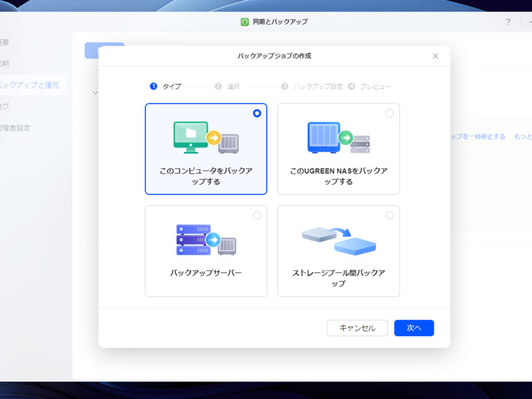Click the バックアップサーバー label
The height and width of the screenshot is (399, 532).
coord(206,273)
